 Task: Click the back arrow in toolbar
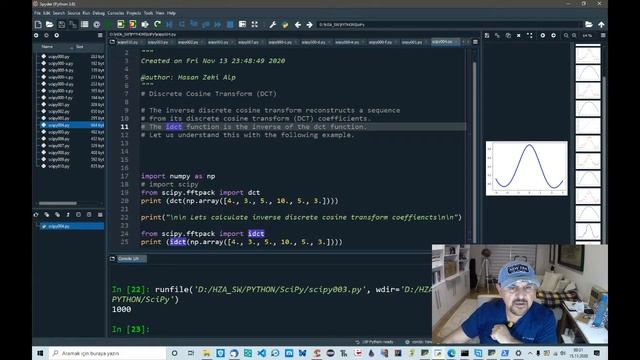[x=298, y=24]
